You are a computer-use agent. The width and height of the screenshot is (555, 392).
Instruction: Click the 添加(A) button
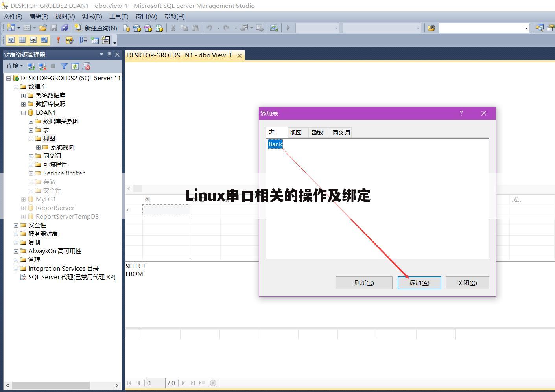tap(419, 283)
